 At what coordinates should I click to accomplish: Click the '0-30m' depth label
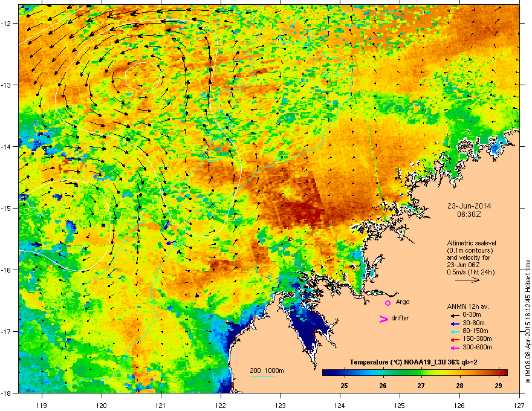click(472, 315)
